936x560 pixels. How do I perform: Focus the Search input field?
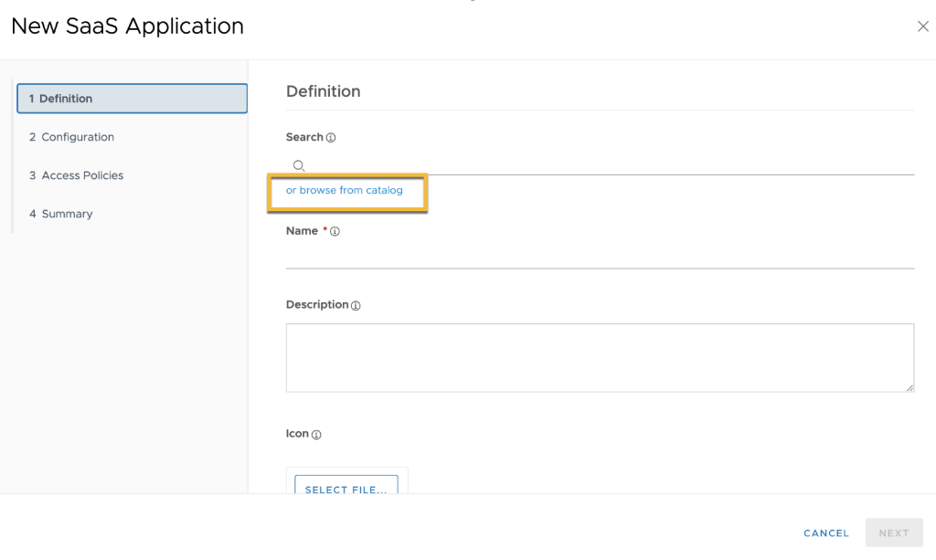603,165
